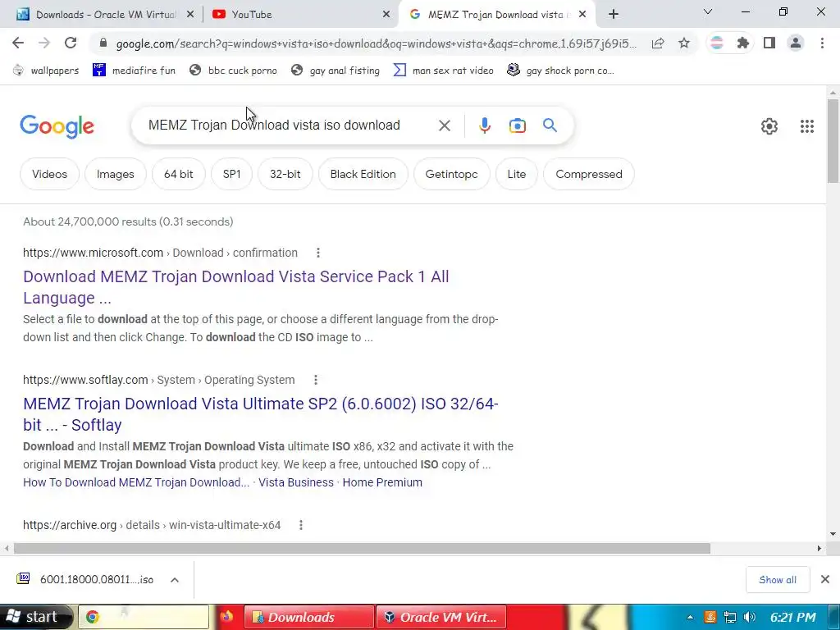Apply the 64 bit filter chip
The width and height of the screenshot is (840, 630).
178,174
